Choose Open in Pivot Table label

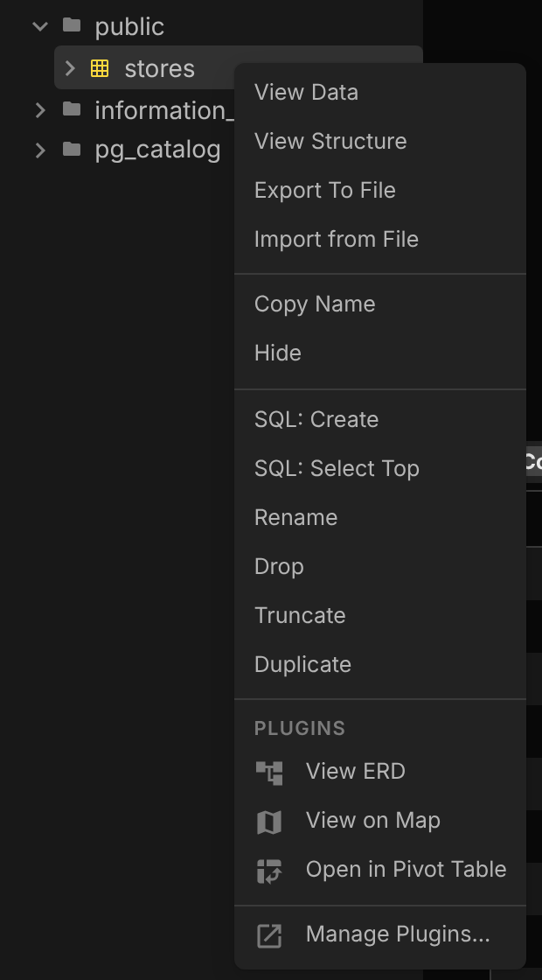406,870
